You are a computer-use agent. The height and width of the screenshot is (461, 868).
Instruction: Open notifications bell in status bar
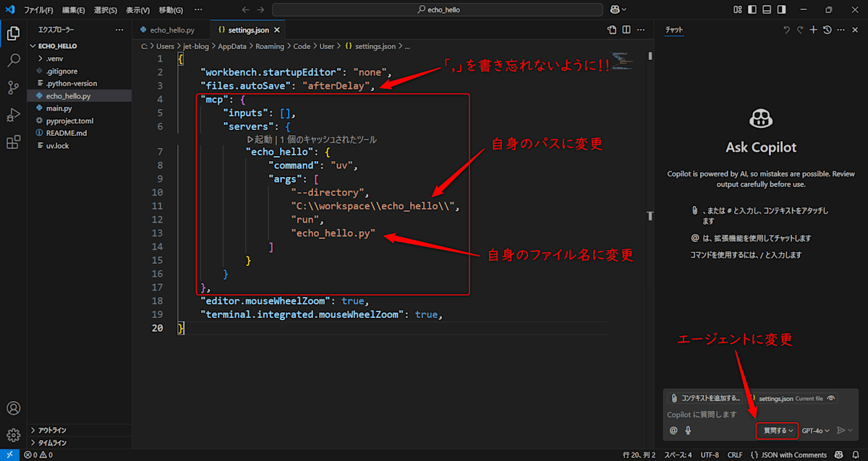point(856,455)
